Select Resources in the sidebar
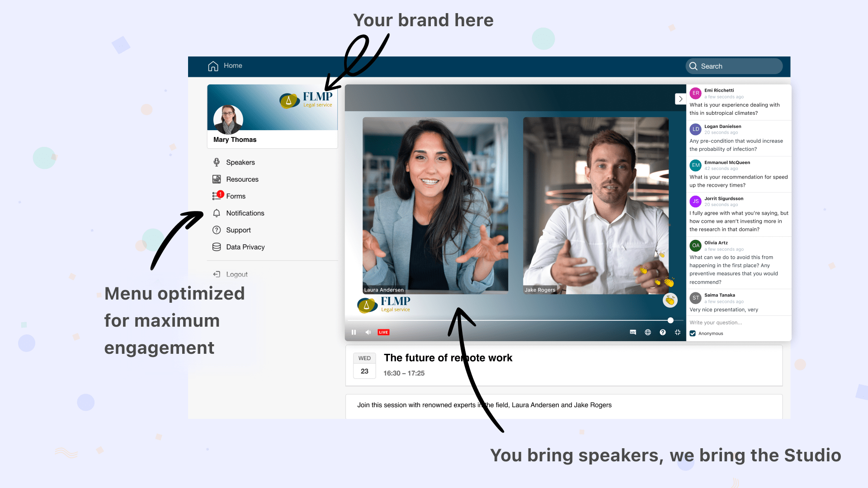 click(242, 179)
